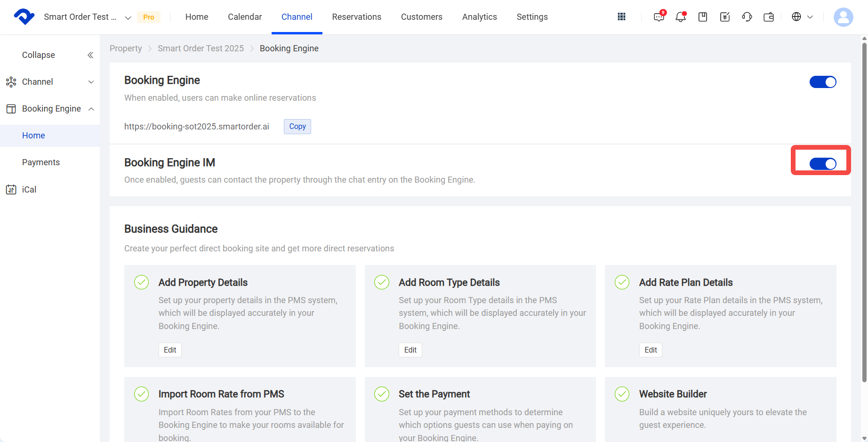The image size is (868, 442).
Task: Click the Booking Engine IM heading
Action: coord(169,162)
